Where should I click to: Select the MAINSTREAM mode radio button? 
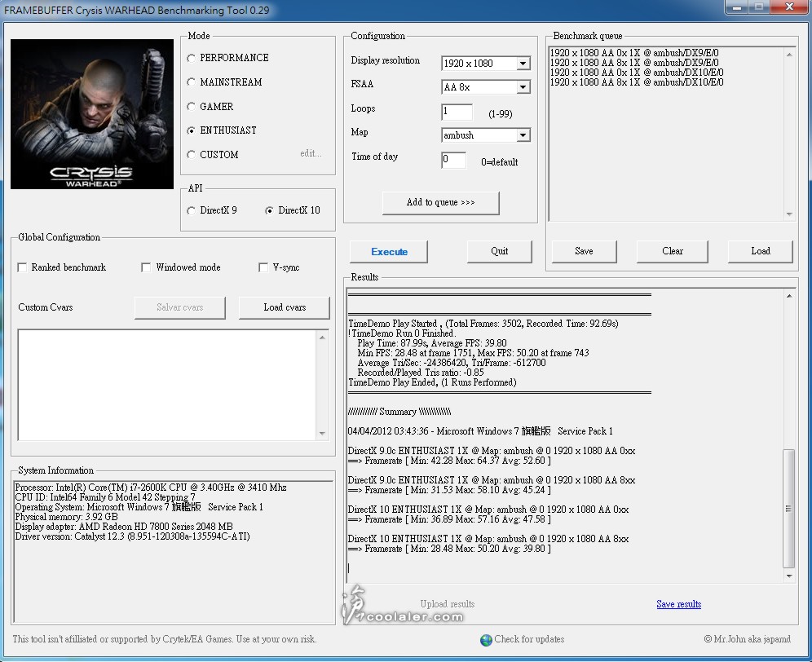[x=191, y=82]
